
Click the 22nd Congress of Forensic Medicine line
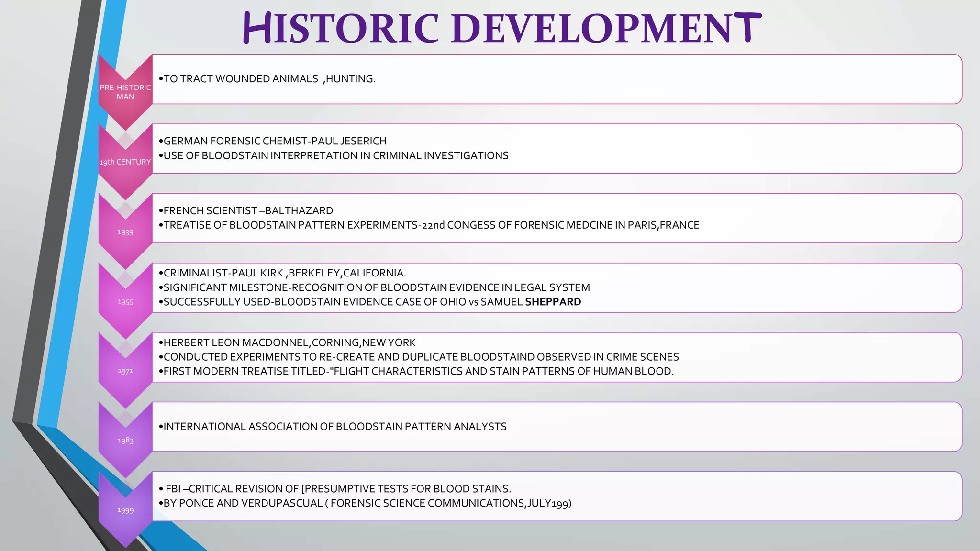(x=431, y=225)
